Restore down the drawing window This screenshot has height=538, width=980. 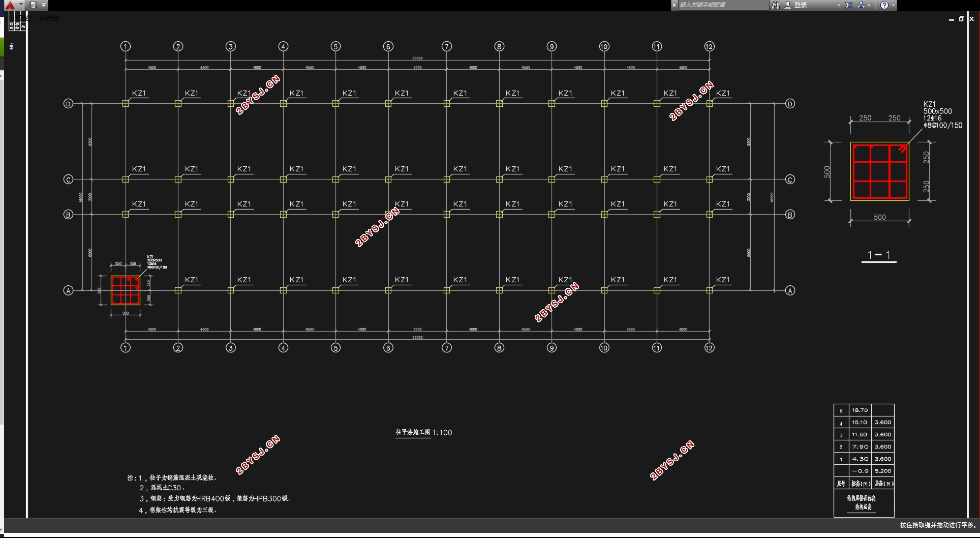(962, 19)
